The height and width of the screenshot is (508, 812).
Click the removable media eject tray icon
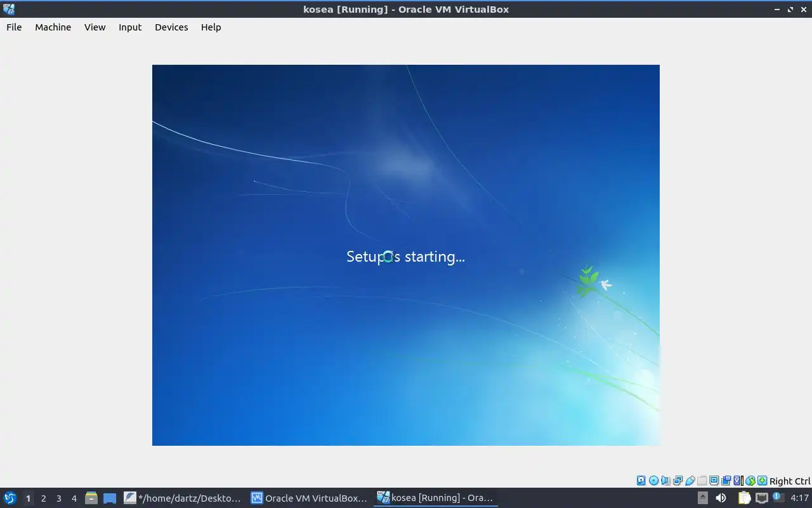[703, 498]
